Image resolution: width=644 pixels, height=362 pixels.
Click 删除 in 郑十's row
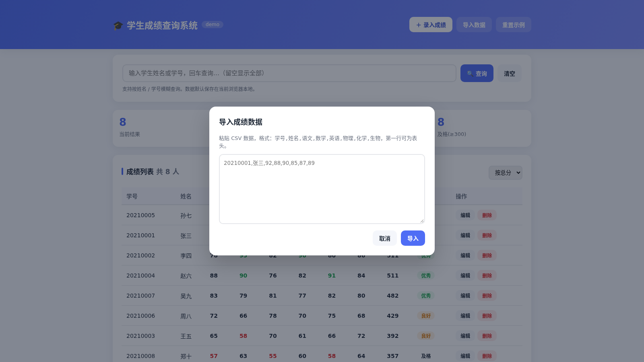(x=487, y=356)
